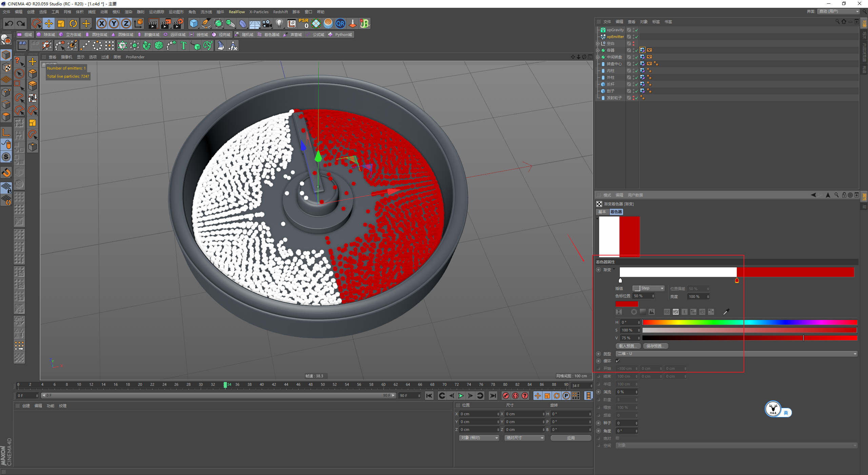This screenshot has width=868, height=475.
Task: Toggle the 渐变 animation radio dot
Action: pos(598,270)
